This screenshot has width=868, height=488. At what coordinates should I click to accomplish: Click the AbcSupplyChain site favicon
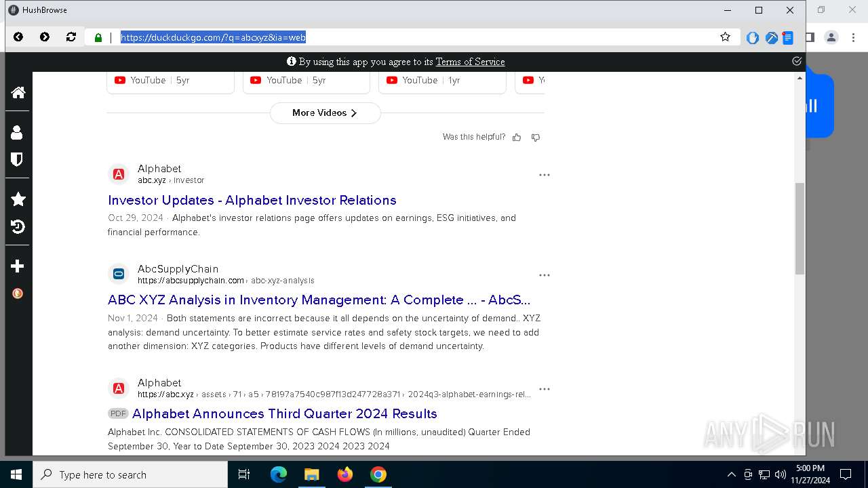click(x=119, y=274)
